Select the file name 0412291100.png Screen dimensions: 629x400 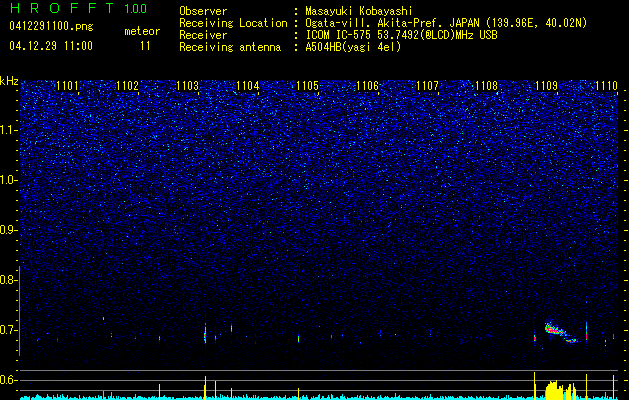[x=51, y=27]
